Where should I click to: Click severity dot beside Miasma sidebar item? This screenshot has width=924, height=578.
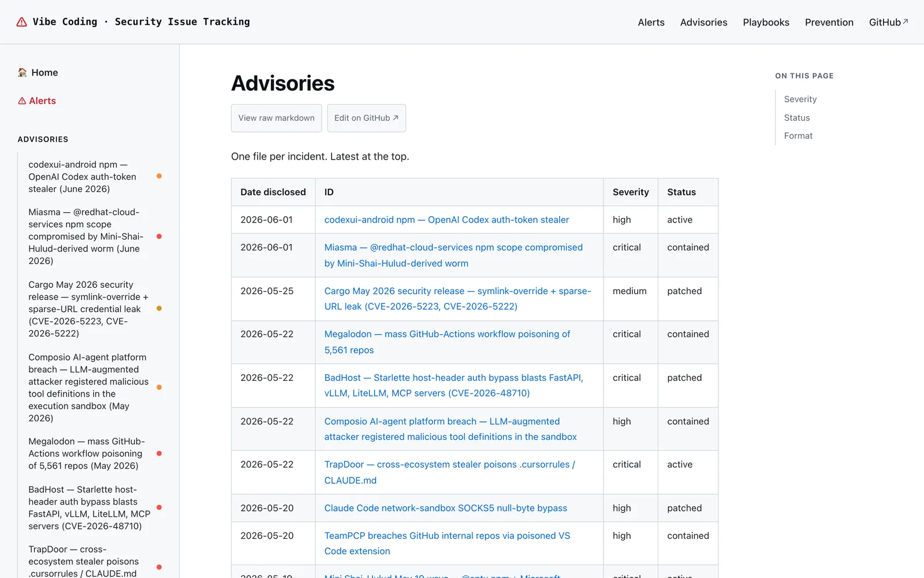[159, 236]
